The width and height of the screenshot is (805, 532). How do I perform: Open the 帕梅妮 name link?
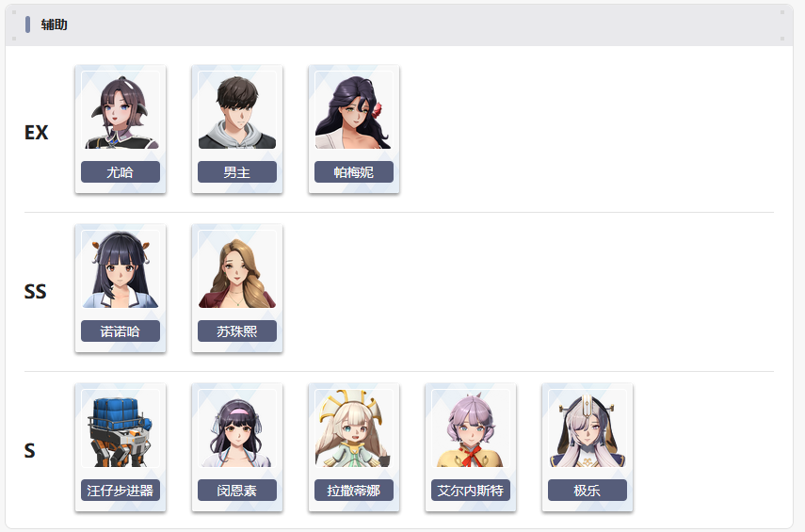point(354,172)
